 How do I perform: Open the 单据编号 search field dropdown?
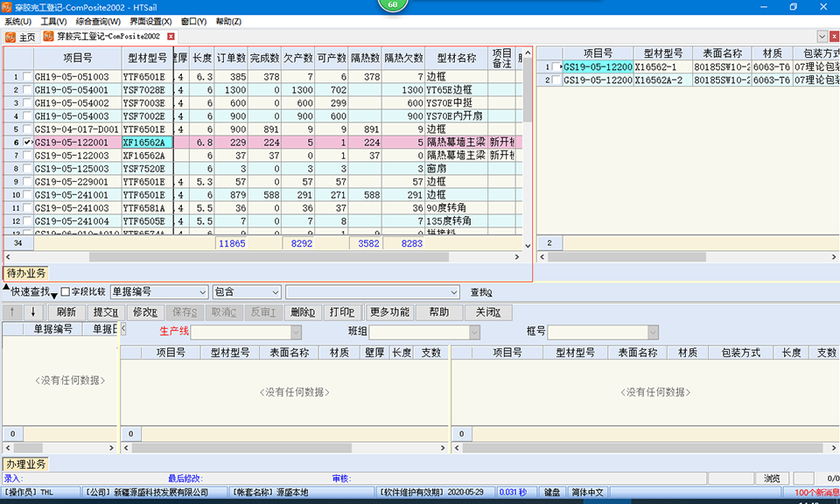(x=202, y=292)
